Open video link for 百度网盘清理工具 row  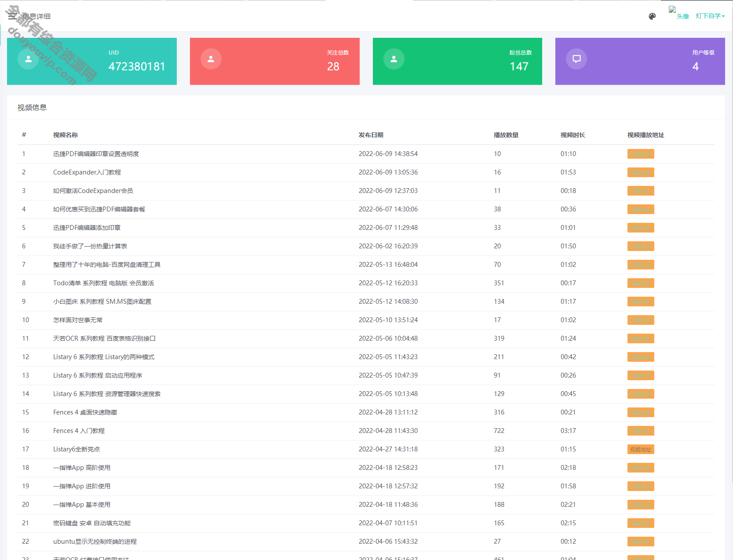641,265
